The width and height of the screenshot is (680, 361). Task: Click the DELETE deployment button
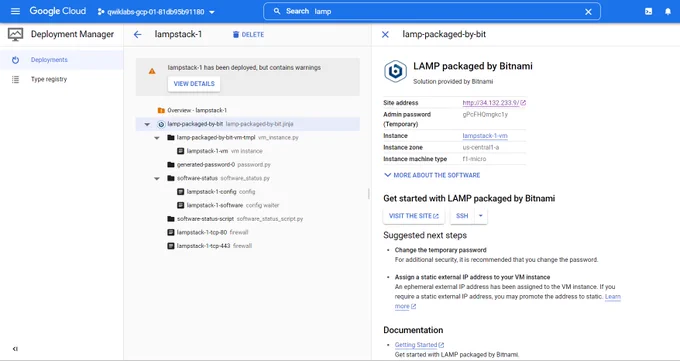coord(248,34)
